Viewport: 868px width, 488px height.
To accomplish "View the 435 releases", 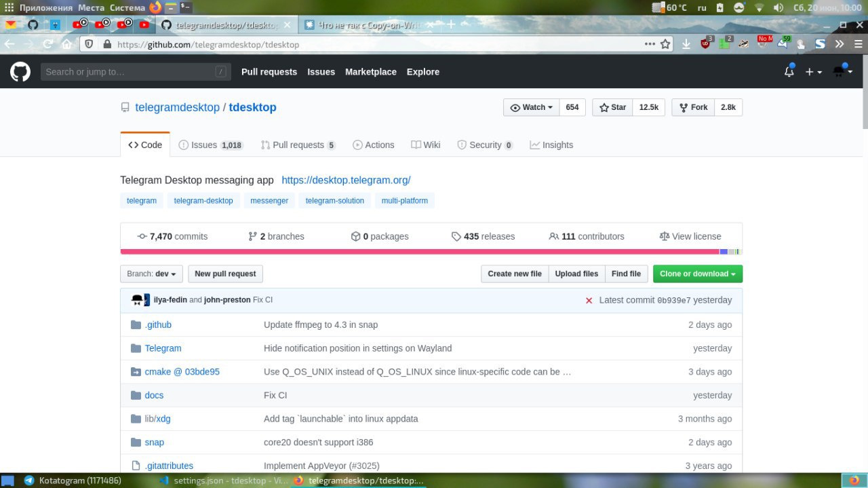I will (483, 236).
